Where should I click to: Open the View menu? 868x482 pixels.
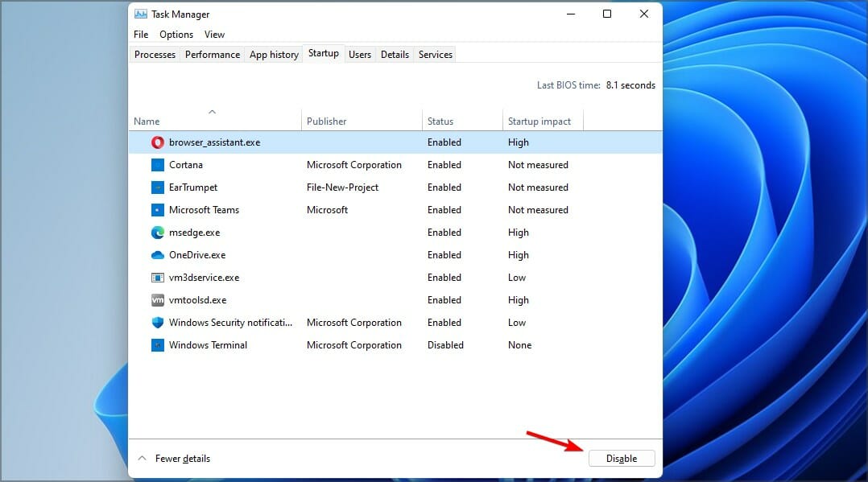(214, 35)
